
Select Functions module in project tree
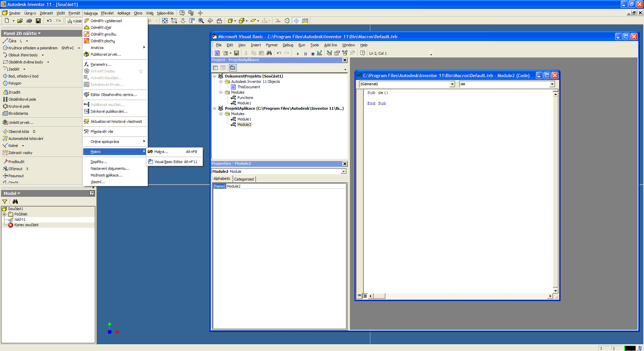click(245, 98)
